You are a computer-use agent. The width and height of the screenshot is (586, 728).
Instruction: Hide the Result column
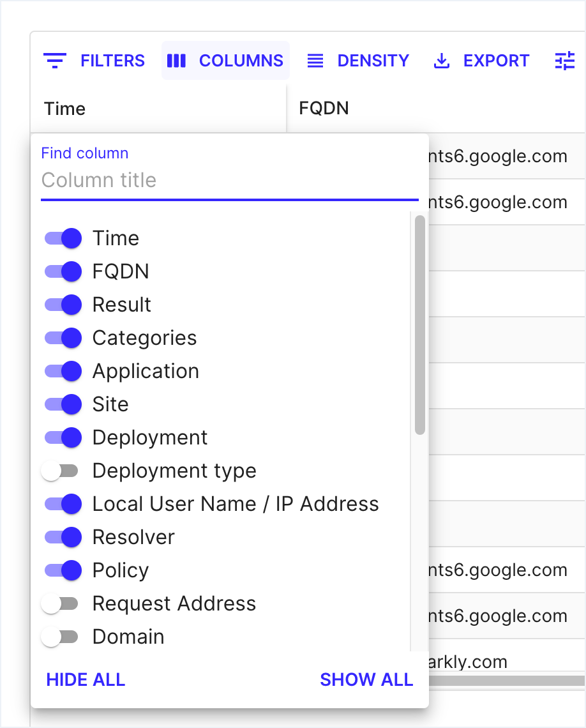(x=62, y=304)
